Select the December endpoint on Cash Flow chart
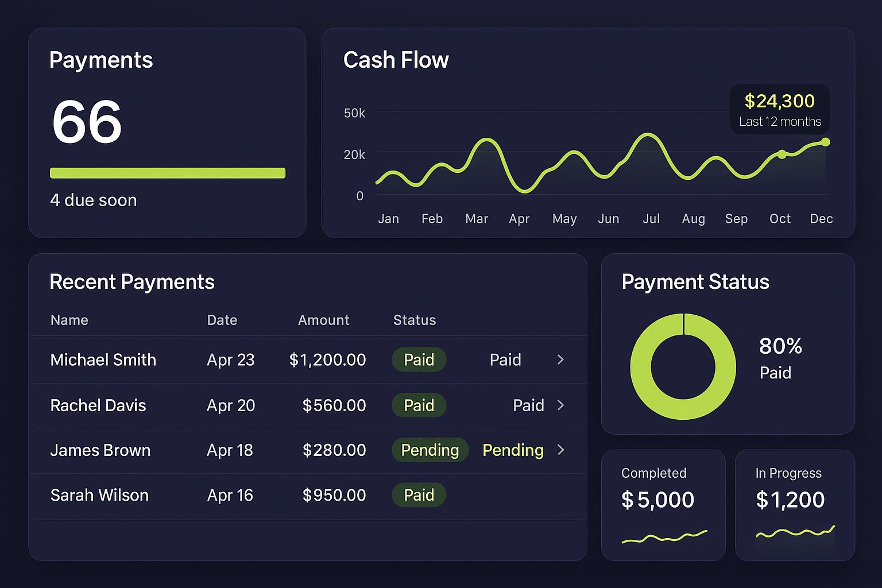The height and width of the screenshot is (588, 882). click(825, 142)
